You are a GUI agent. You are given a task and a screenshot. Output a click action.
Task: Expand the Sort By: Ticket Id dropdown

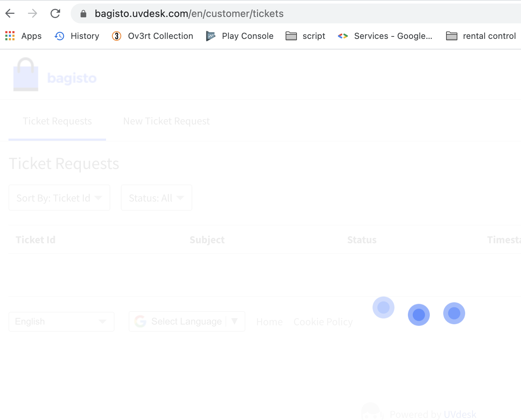click(x=59, y=198)
